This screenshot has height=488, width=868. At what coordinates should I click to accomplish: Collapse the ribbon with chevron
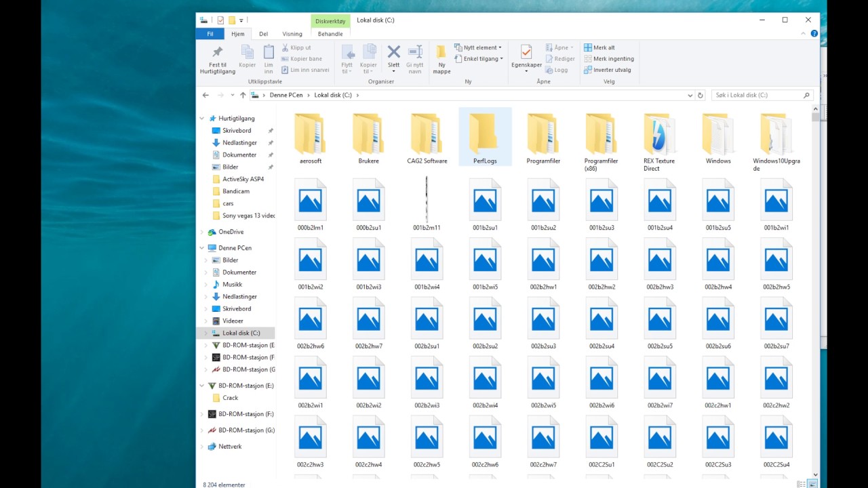pos(804,33)
